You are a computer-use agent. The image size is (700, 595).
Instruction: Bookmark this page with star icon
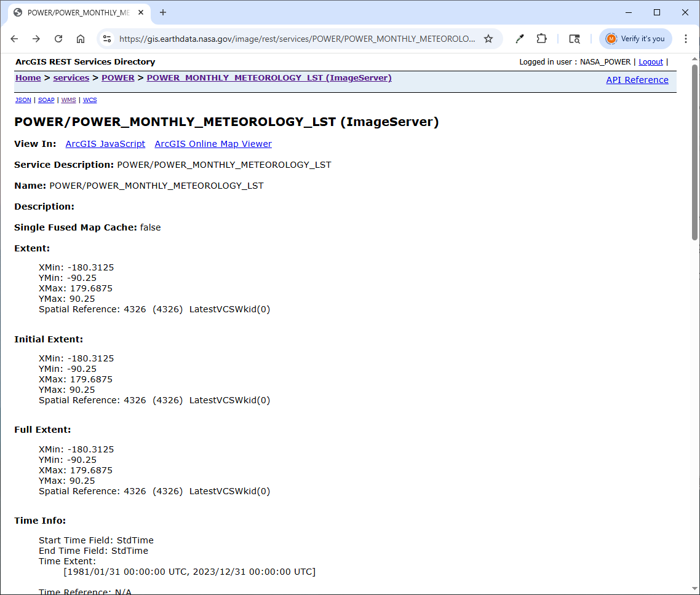[x=488, y=39]
